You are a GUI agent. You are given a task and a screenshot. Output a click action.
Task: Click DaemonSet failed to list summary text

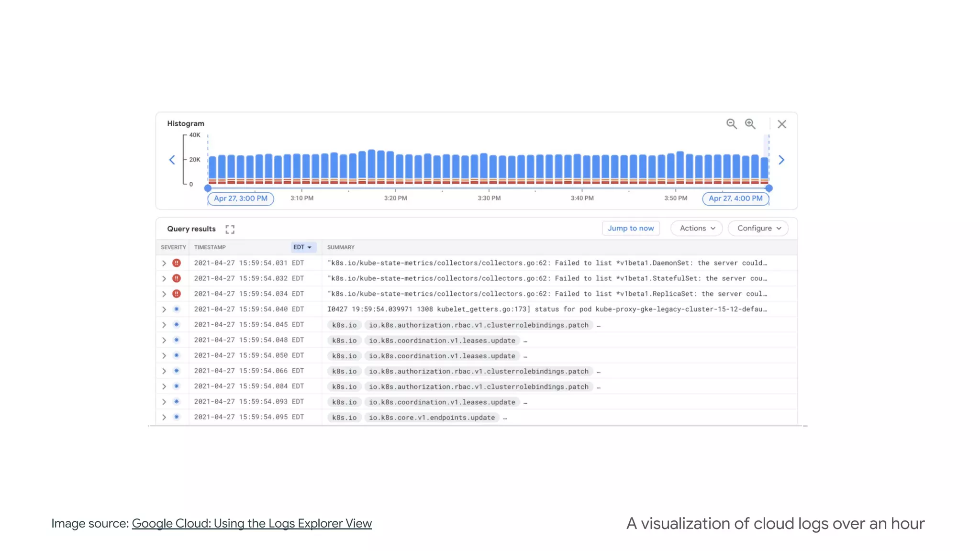pos(547,263)
